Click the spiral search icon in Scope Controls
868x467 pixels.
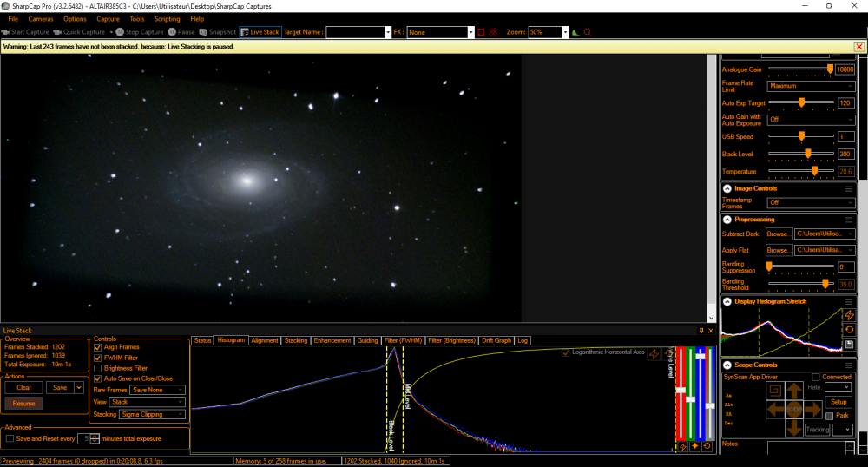coord(775,391)
